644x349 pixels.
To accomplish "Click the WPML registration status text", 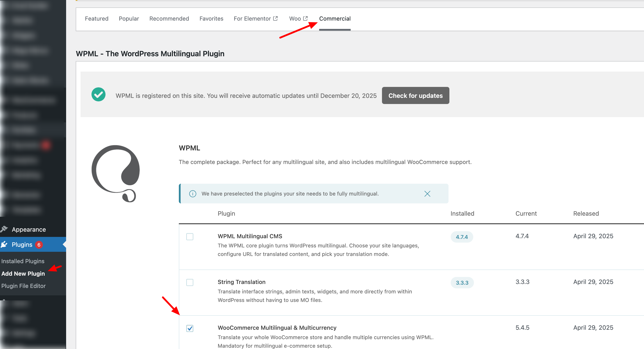I will [x=246, y=96].
